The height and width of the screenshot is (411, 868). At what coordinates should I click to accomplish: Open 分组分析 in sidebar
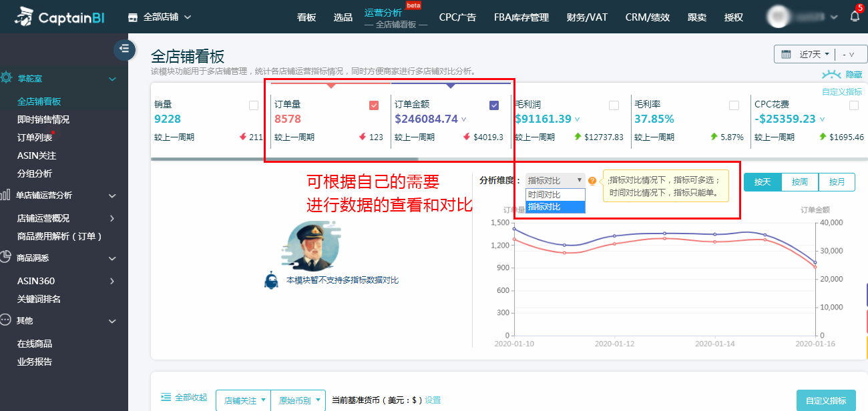tap(35, 173)
